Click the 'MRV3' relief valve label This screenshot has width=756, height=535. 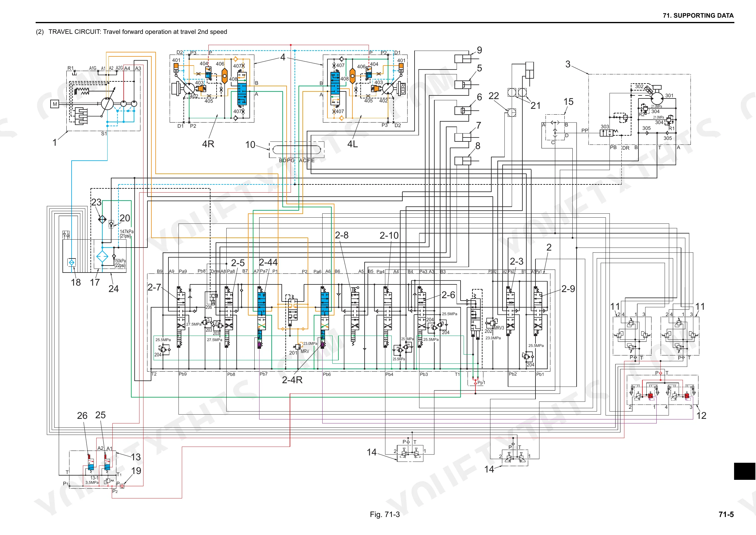pos(499,328)
